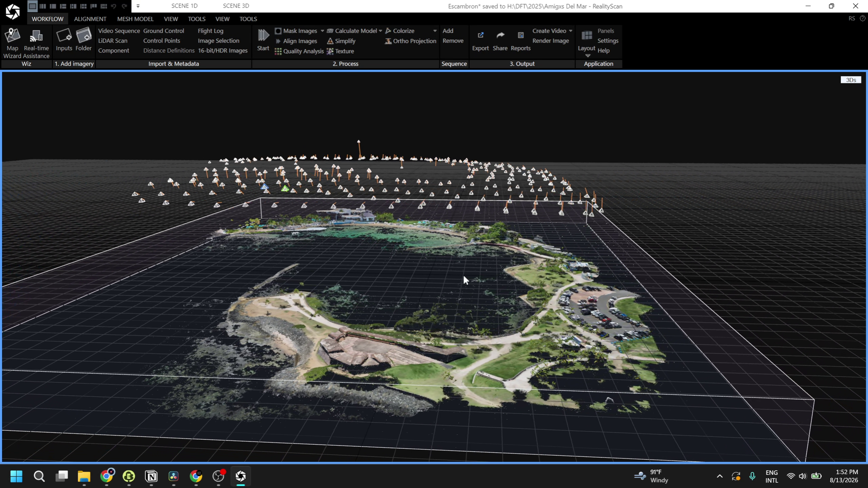This screenshot has width=868, height=488.
Task: Import a Flight Log
Action: click(x=210, y=31)
